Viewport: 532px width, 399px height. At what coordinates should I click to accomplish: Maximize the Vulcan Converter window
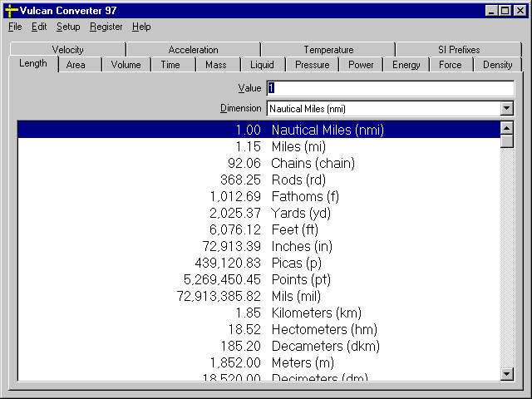tap(505, 10)
